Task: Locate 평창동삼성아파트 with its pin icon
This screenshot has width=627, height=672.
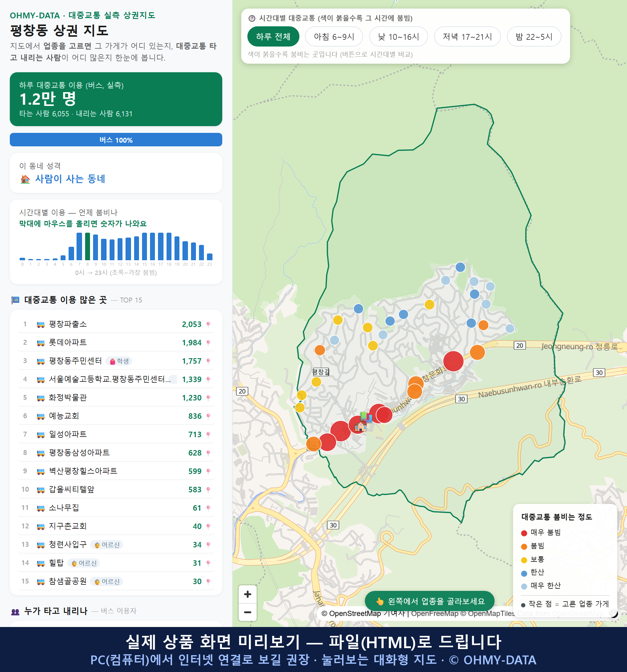Action: 208,452
